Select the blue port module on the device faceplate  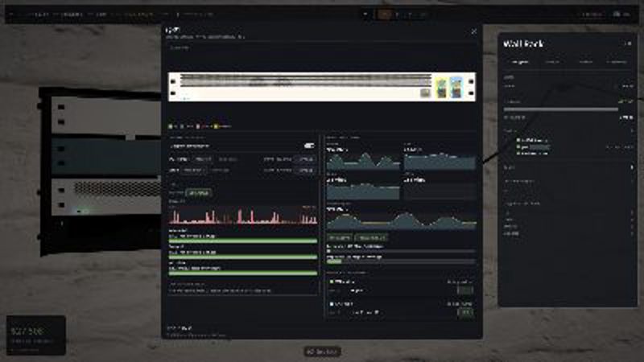(456, 87)
